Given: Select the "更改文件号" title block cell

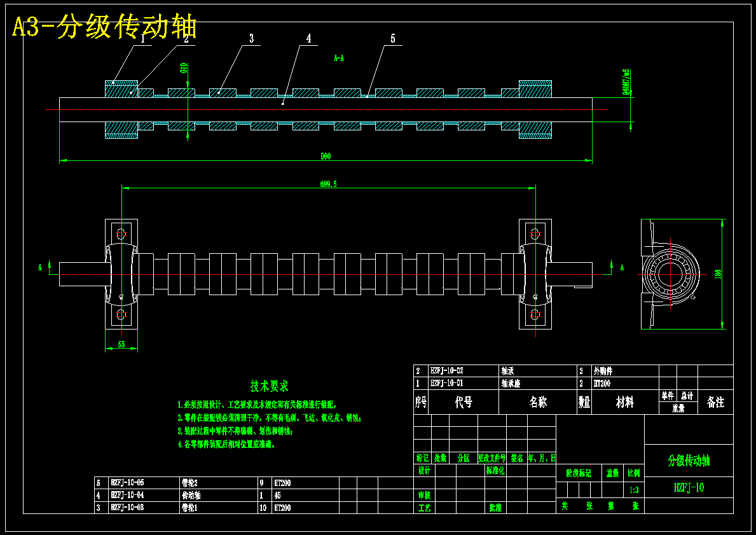Looking at the screenshot, I should (491, 458).
